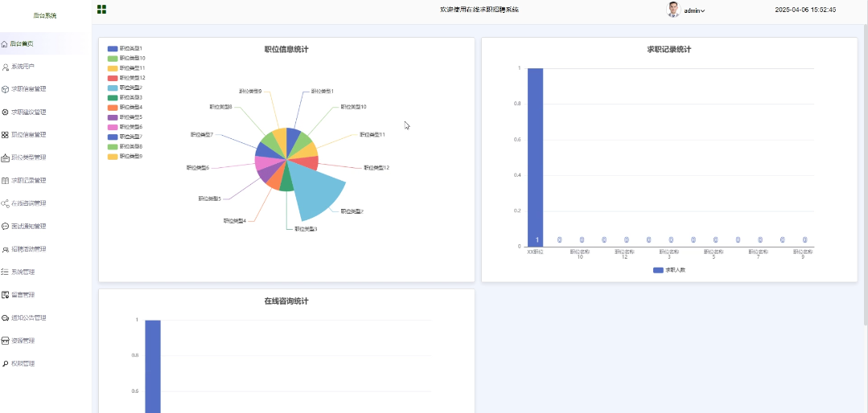Click the pie label 职位类型5
Screen dimensions: 868x413
[210, 198]
